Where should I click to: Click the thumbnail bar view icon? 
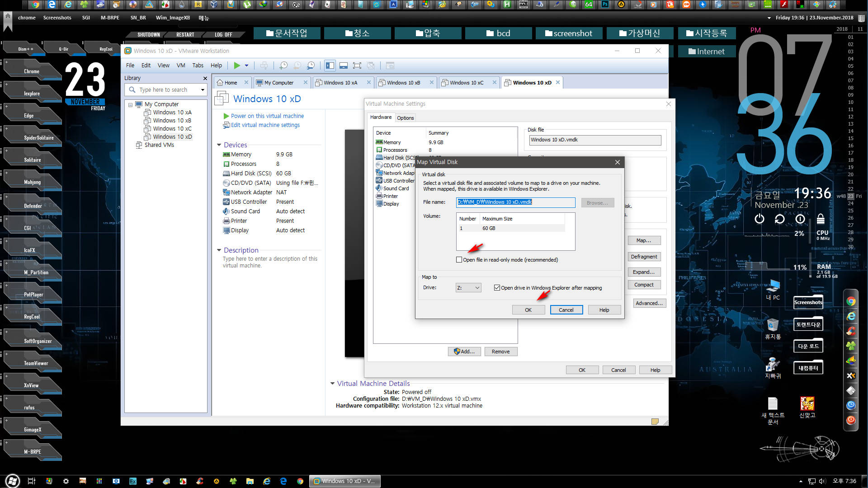point(344,66)
